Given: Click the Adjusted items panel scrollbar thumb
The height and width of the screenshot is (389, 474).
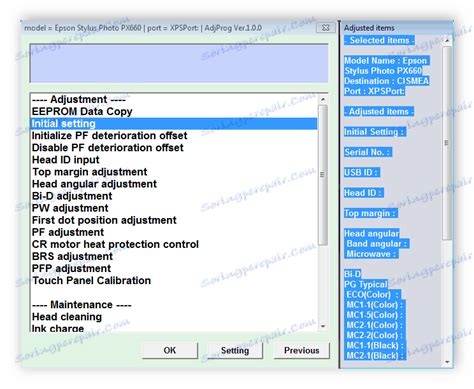Looking at the screenshot, I should [x=447, y=143].
